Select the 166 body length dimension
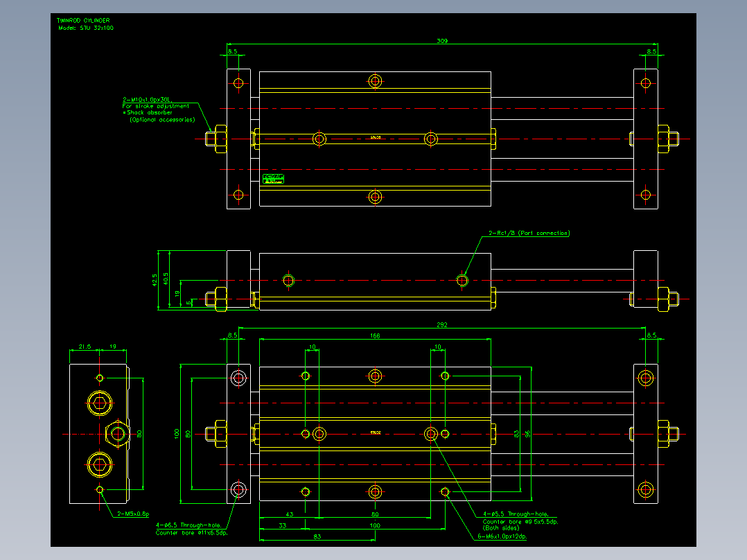The height and width of the screenshot is (560, 747). (375, 335)
